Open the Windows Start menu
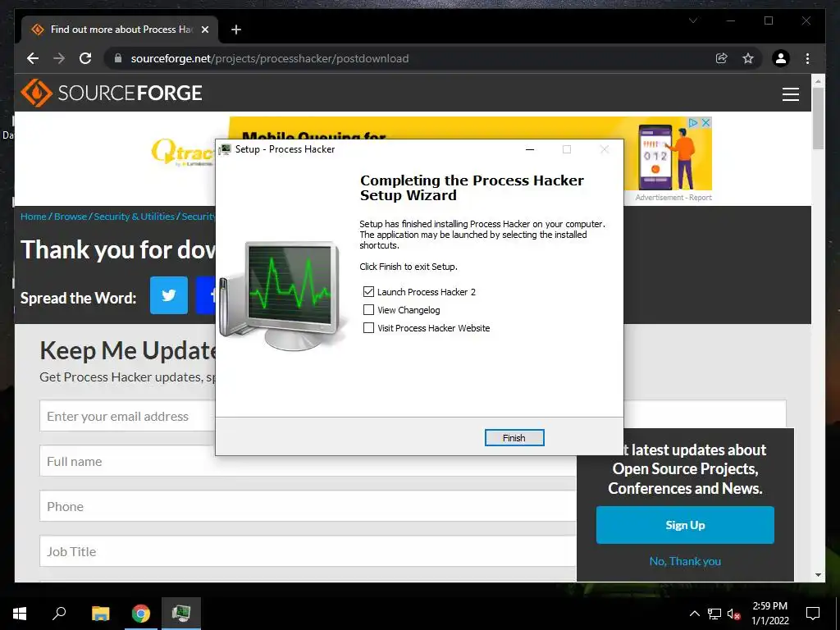 pyautogui.click(x=20, y=614)
